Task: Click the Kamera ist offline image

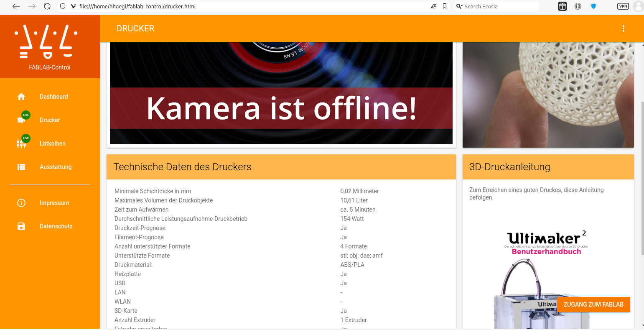Action: 281,93
